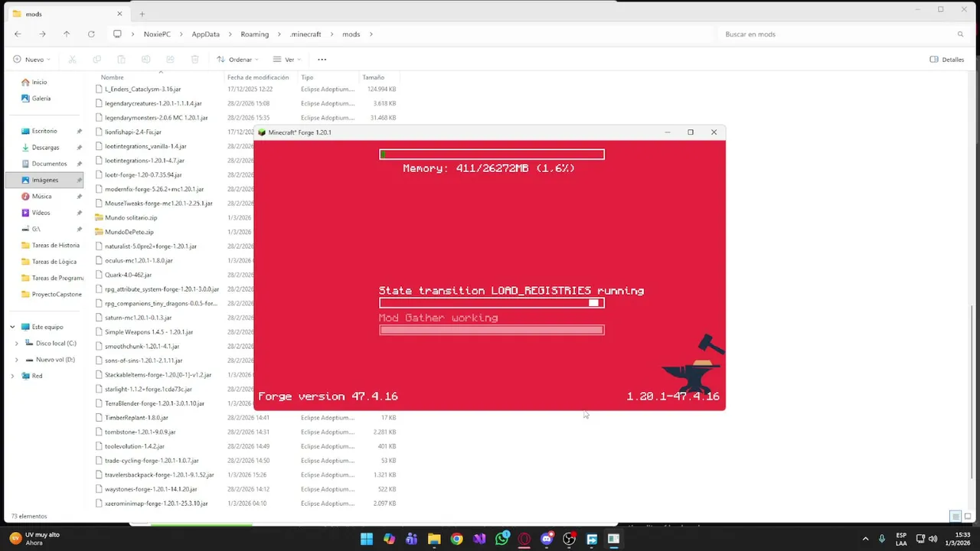Expand chevron after mods in breadcrumb
This screenshot has height=551, width=980.
click(x=371, y=34)
